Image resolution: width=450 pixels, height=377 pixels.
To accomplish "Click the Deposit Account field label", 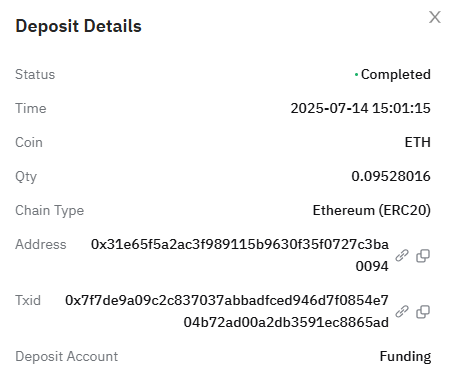I will [67, 356].
